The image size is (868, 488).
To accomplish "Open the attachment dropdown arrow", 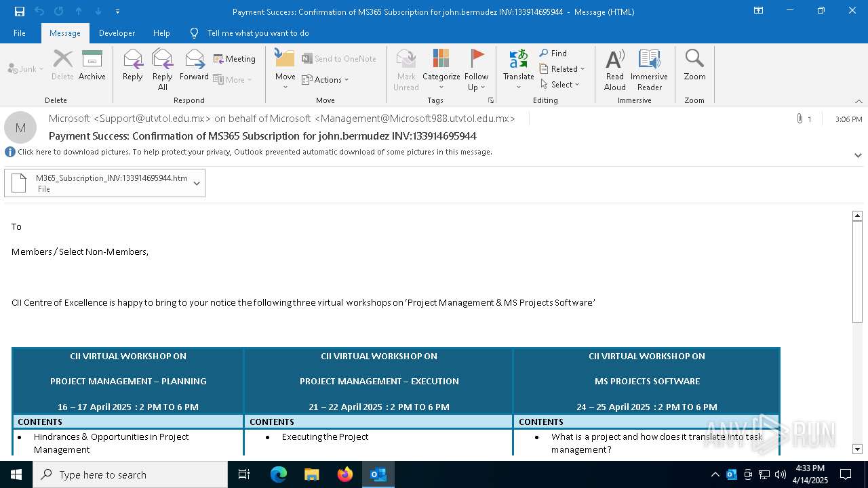I will [x=197, y=183].
